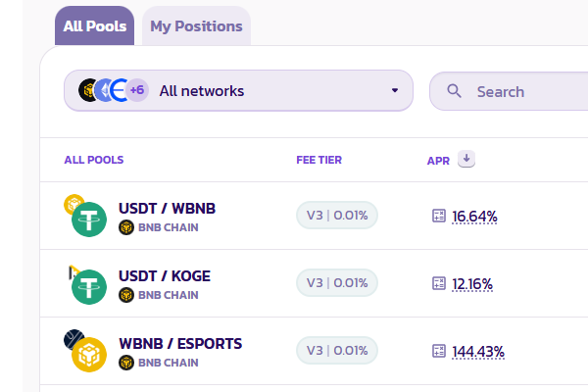Click the USDT / KOGE token pair icon

click(x=85, y=284)
